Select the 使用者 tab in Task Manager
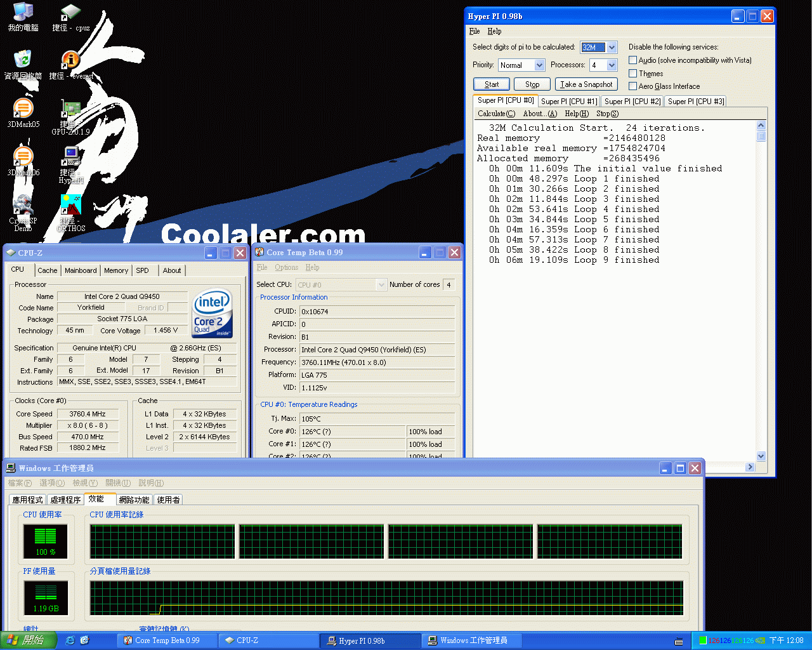This screenshot has height=650, width=812. click(x=168, y=500)
